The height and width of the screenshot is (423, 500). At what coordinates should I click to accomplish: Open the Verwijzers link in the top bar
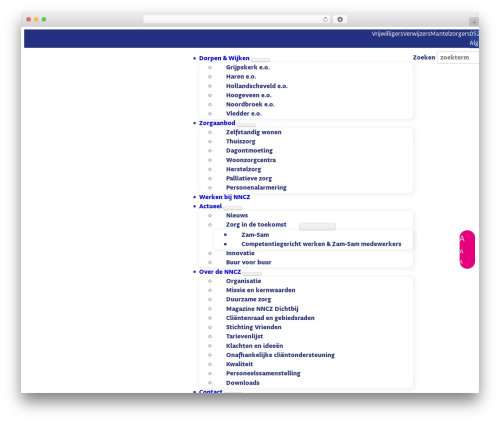(416, 34)
